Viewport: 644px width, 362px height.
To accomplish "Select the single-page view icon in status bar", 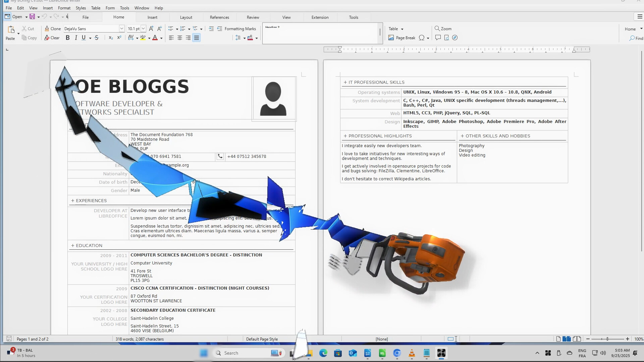I will (x=558, y=339).
